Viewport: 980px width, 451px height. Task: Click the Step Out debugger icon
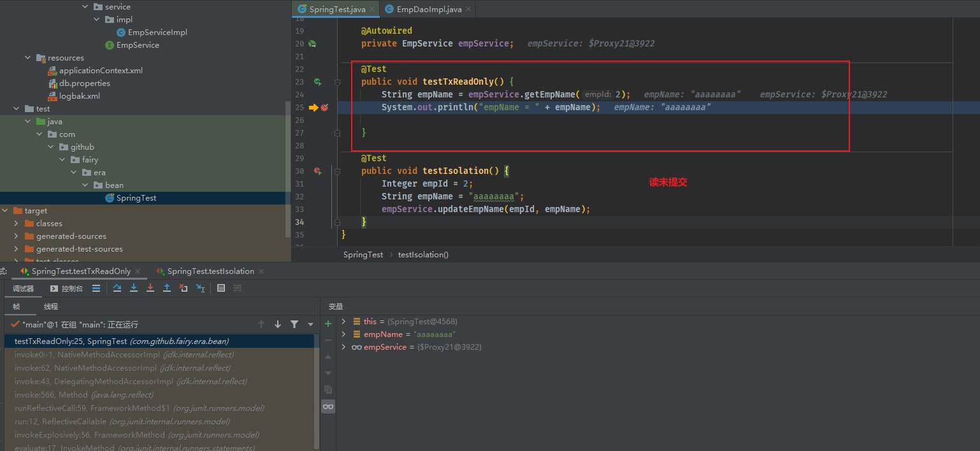167,288
